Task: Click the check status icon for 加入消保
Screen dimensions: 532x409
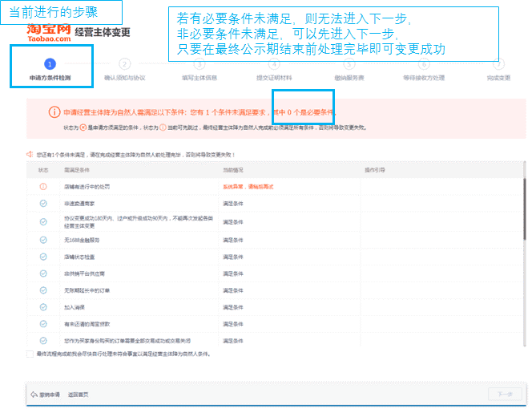Action: (43, 307)
